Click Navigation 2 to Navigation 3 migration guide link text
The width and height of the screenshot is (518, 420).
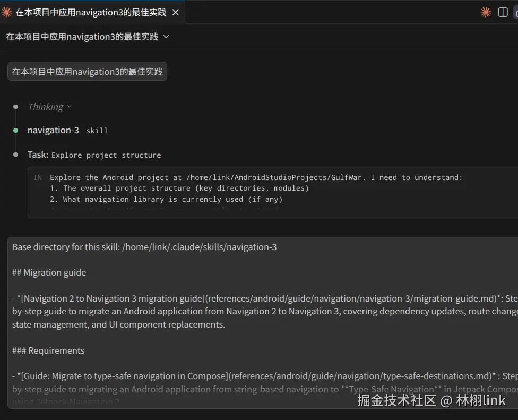(x=114, y=298)
